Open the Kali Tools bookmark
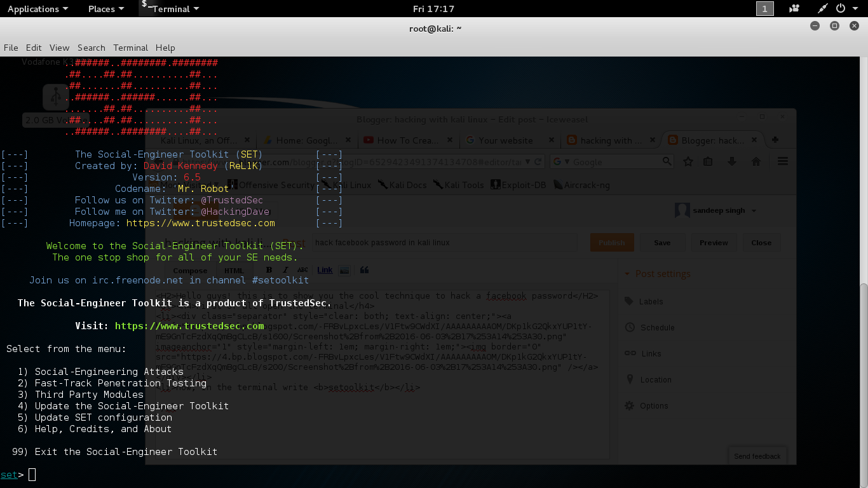 click(x=459, y=185)
